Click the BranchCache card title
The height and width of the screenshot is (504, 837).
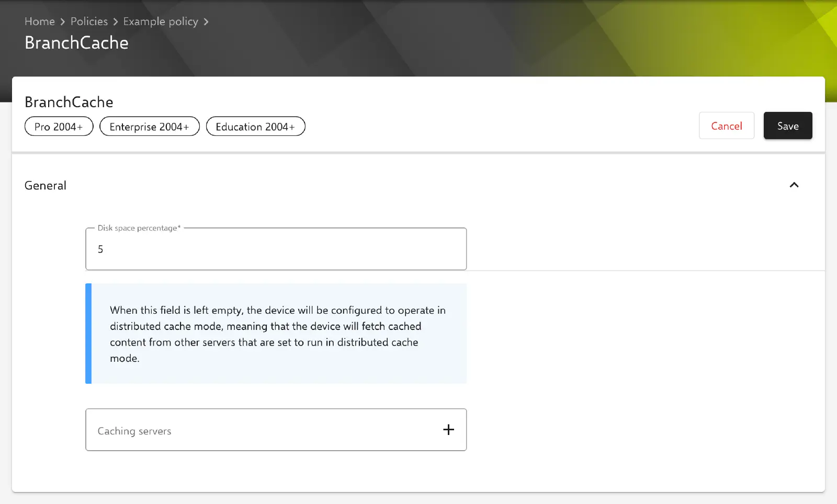pos(69,102)
